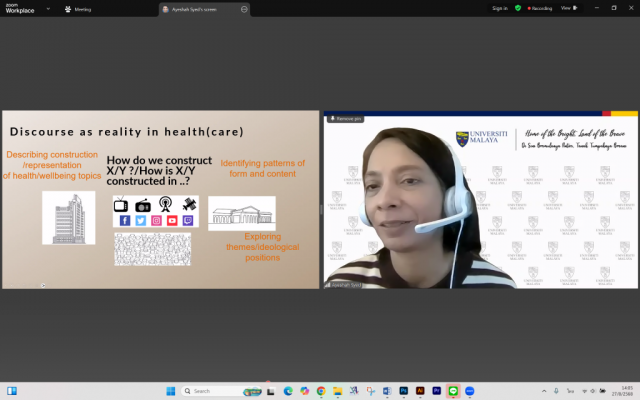Open the Windows Start menu
The height and width of the screenshot is (400, 640).
pyautogui.click(x=169, y=390)
